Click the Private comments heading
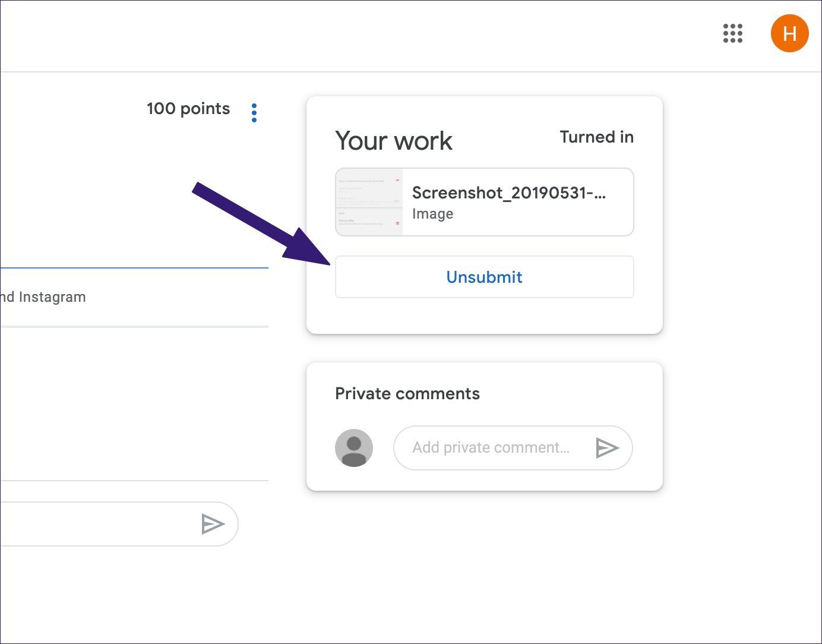The image size is (822, 644). coord(407,393)
